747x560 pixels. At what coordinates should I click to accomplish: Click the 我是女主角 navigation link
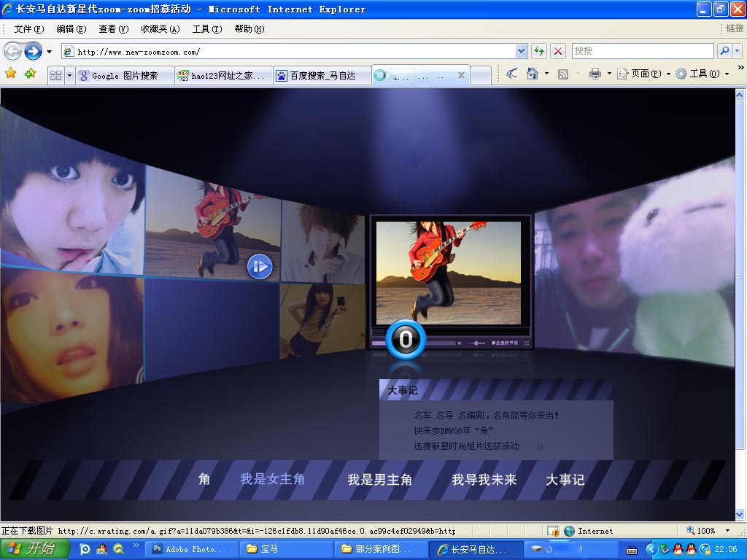[272, 479]
